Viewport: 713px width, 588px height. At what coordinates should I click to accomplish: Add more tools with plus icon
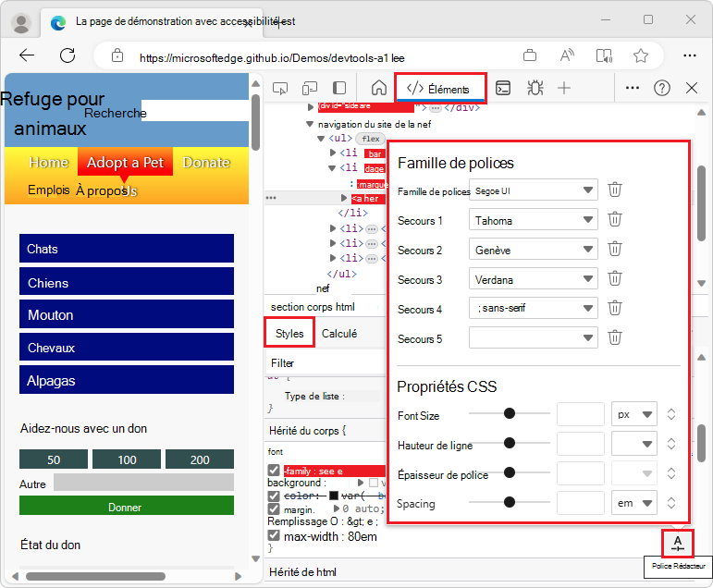click(564, 88)
